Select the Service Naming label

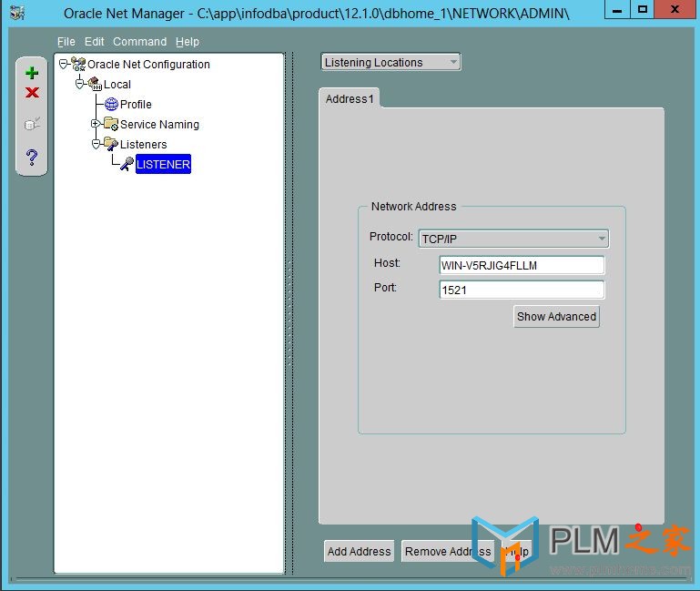click(x=159, y=124)
